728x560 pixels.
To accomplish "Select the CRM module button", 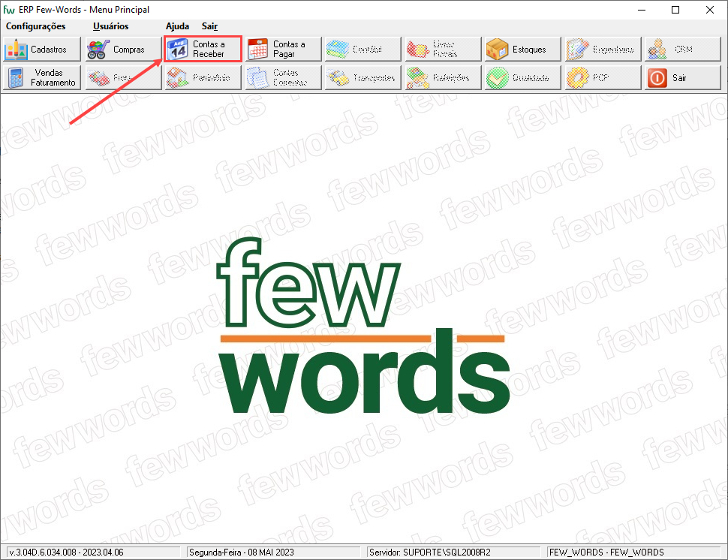I will click(682, 50).
